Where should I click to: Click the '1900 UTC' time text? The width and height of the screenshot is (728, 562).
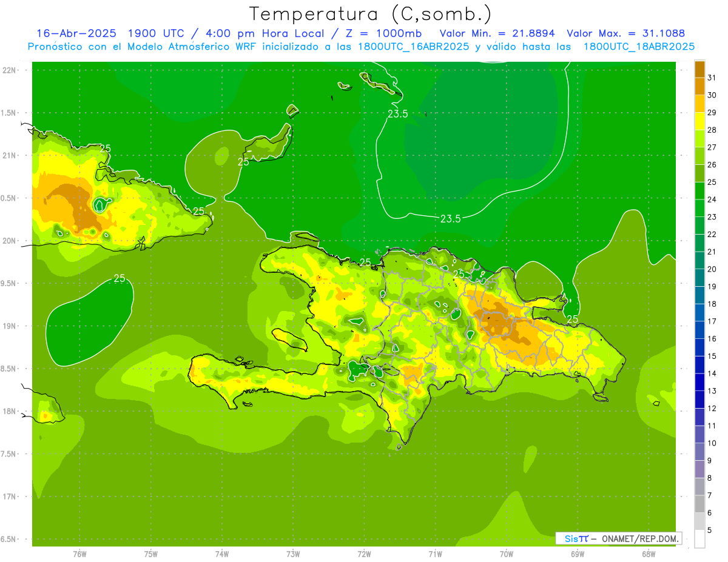pos(157,33)
